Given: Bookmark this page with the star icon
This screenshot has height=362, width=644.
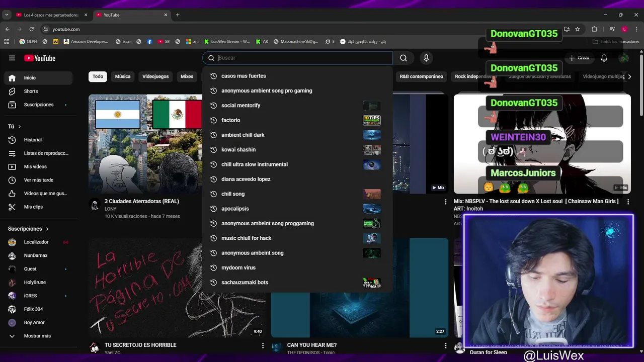Looking at the screenshot, I should coord(578,29).
